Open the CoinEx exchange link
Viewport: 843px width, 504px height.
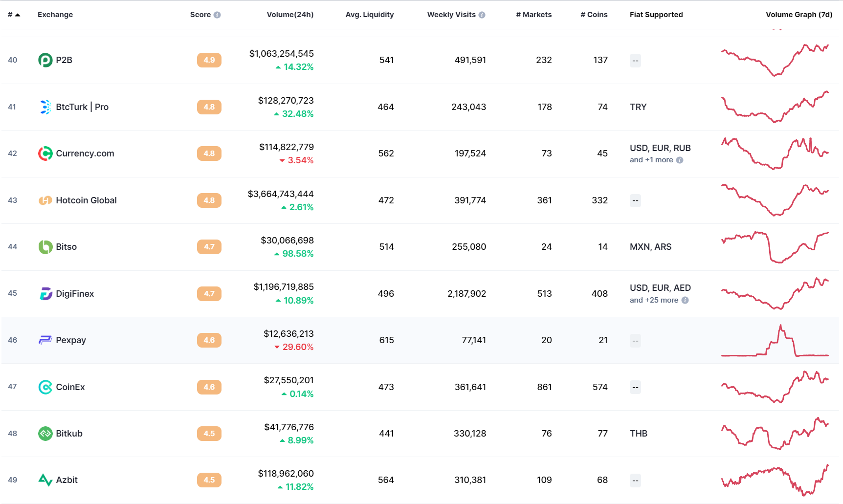(70, 387)
